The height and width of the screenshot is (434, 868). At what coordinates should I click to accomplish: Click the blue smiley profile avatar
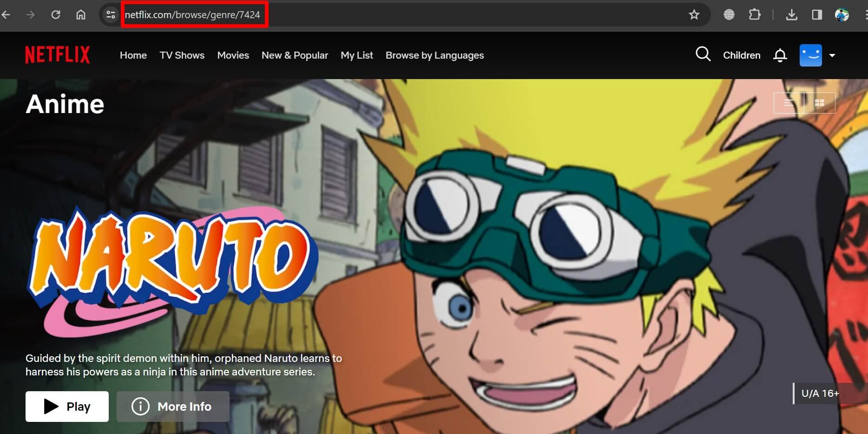(x=811, y=55)
